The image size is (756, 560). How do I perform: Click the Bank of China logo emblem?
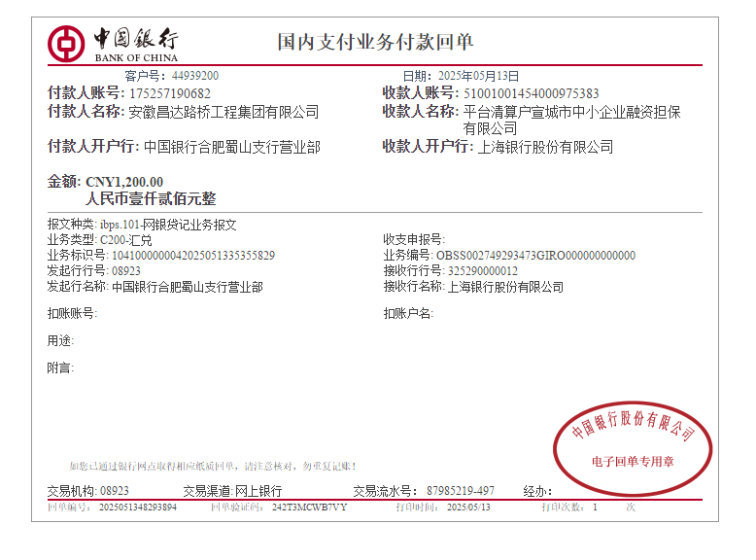pyautogui.click(x=66, y=42)
